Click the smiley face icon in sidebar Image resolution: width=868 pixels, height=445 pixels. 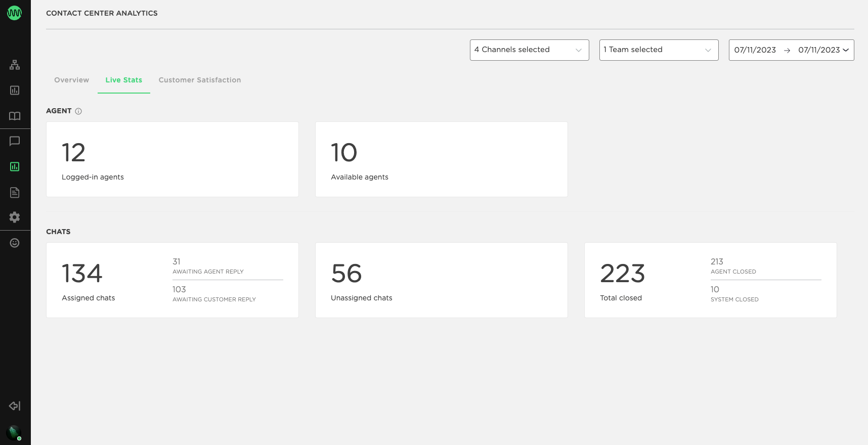click(15, 243)
